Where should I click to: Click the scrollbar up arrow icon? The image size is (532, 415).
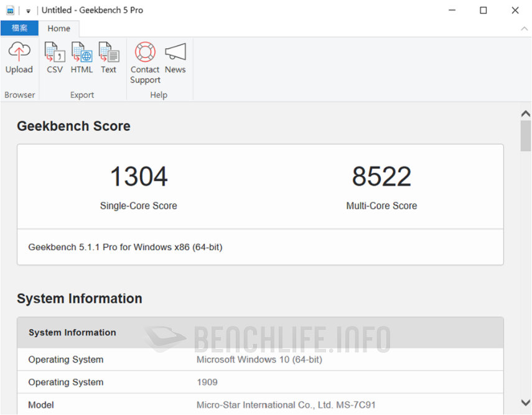click(x=526, y=113)
